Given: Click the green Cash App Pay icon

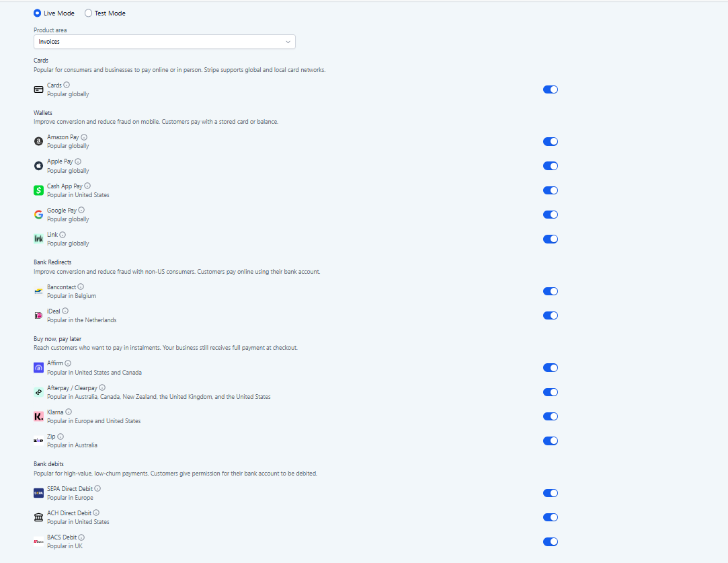Looking at the screenshot, I should [x=38, y=190].
